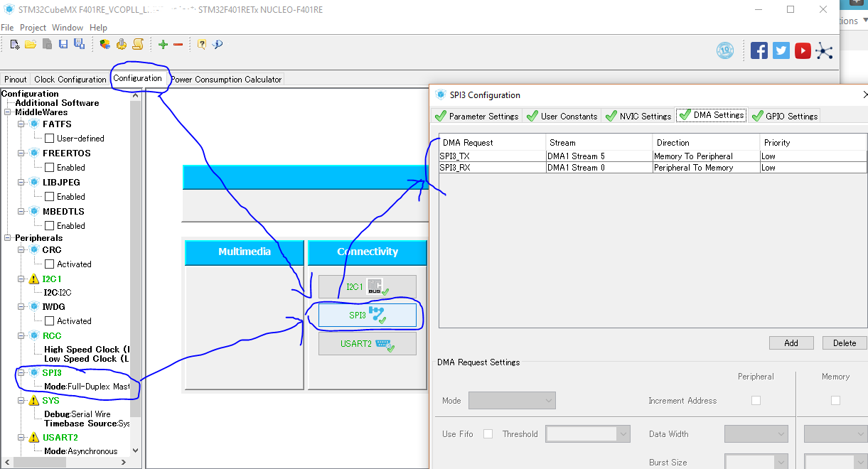Open the Twitter icon in toolbar
The height and width of the screenshot is (469, 868).
click(781, 50)
